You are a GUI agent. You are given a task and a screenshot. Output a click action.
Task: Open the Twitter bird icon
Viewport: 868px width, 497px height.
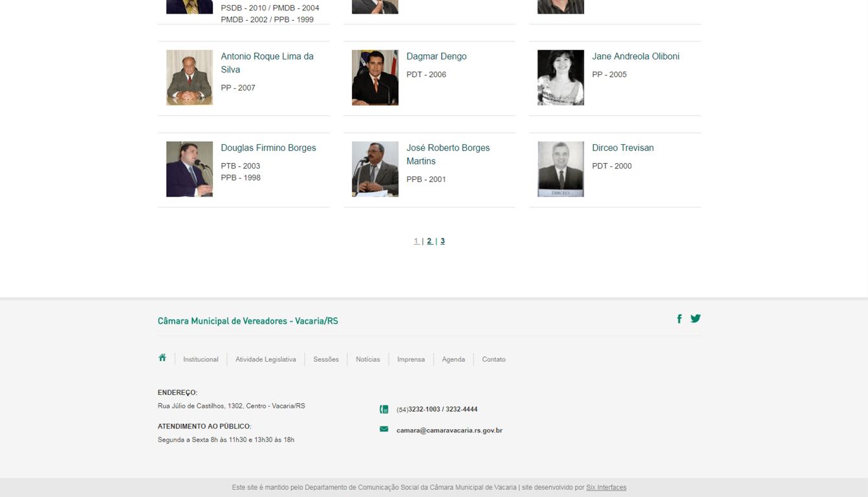695,318
